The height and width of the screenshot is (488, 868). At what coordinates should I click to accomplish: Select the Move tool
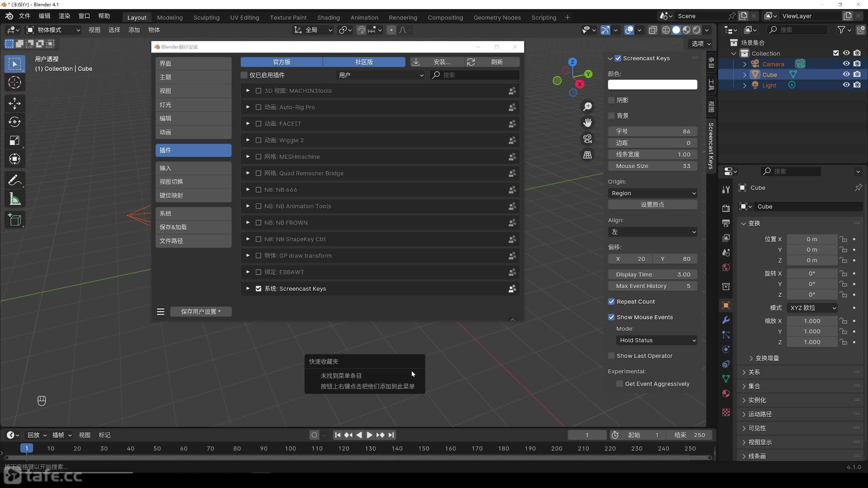15,103
